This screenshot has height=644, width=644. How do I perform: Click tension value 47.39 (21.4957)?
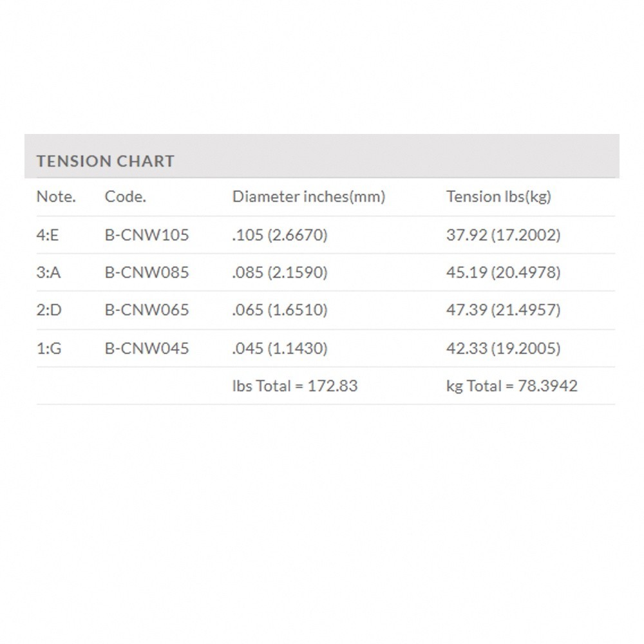pyautogui.click(x=503, y=310)
